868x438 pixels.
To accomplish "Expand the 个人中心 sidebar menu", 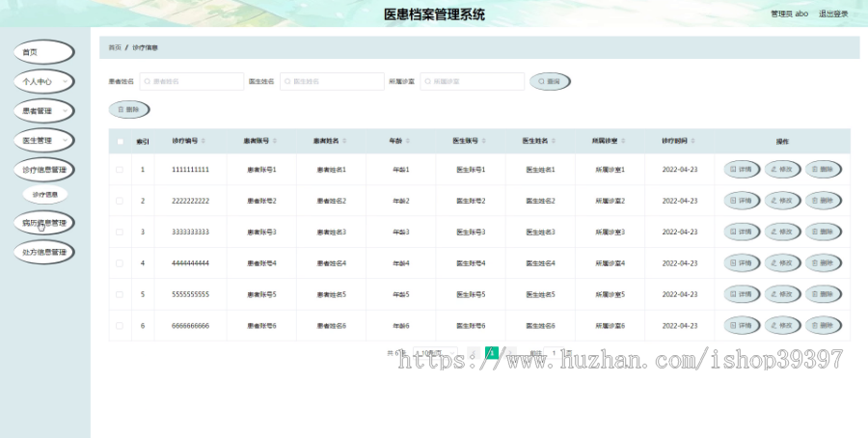I will (43, 81).
